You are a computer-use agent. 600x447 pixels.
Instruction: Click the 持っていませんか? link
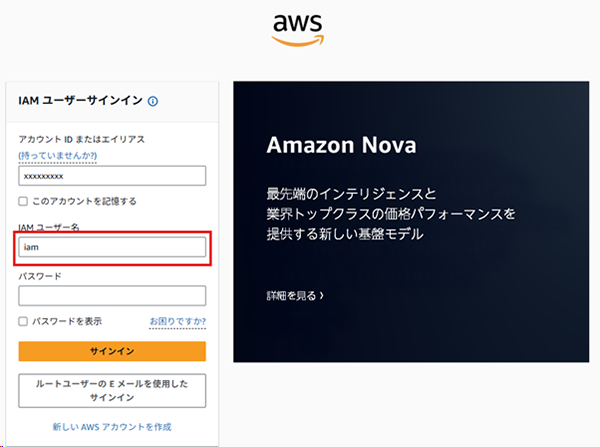pyautogui.click(x=58, y=156)
